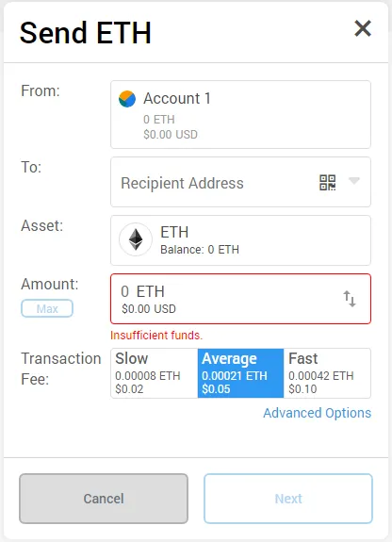Viewport: 392px width, 542px height.
Task: Click the $0.00 USD amount value
Action: pos(149,308)
